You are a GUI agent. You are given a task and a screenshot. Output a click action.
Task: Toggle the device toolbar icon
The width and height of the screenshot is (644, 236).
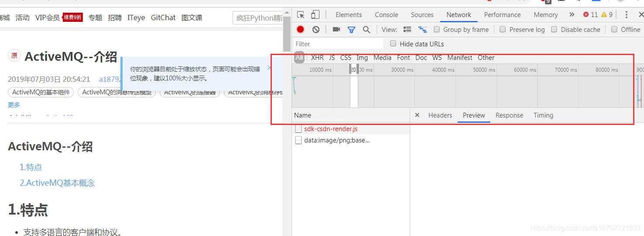(315, 15)
